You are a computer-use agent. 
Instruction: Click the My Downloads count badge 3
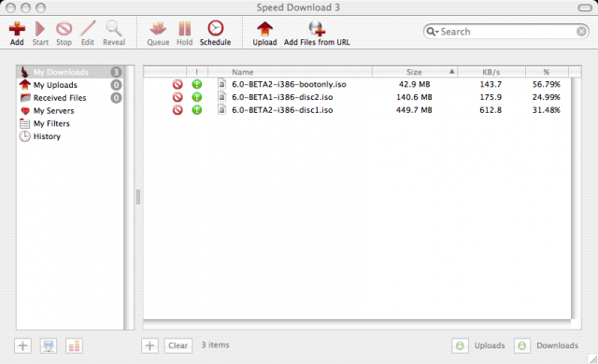(116, 72)
